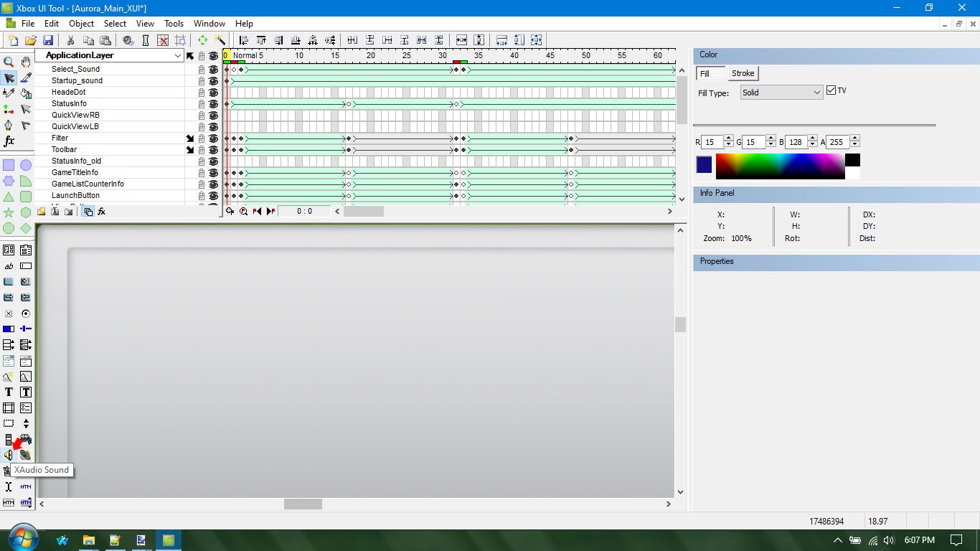This screenshot has height=551, width=980.
Task: Adjust the B value stepper
Action: pyautogui.click(x=814, y=142)
